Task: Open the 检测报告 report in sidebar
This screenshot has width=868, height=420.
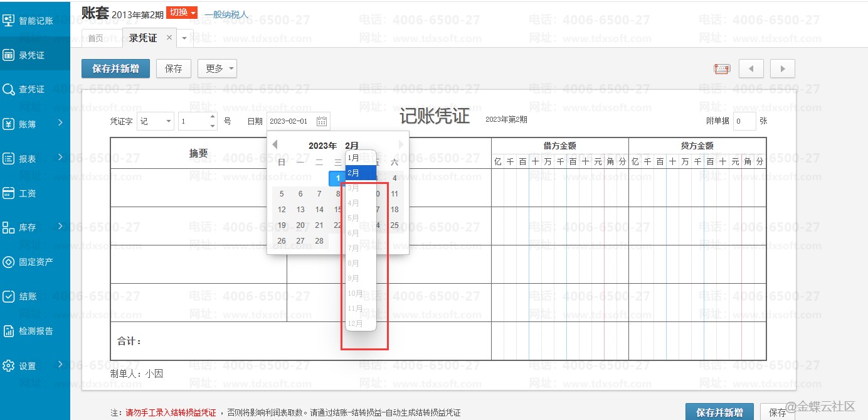Action: pos(35,331)
